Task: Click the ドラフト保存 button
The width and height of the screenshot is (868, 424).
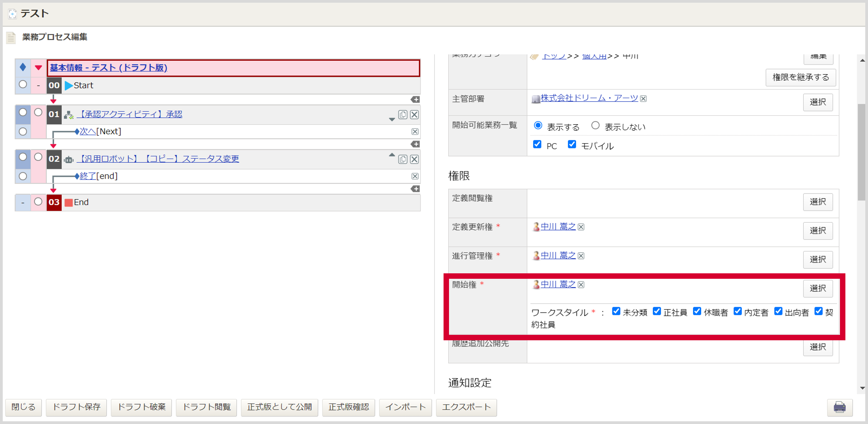Action: [76, 407]
